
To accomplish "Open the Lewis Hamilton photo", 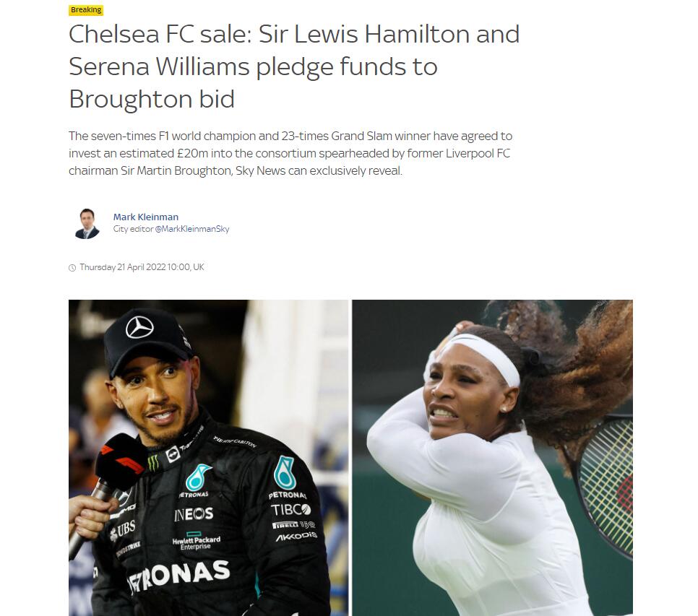I will pyautogui.click(x=208, y=458).
